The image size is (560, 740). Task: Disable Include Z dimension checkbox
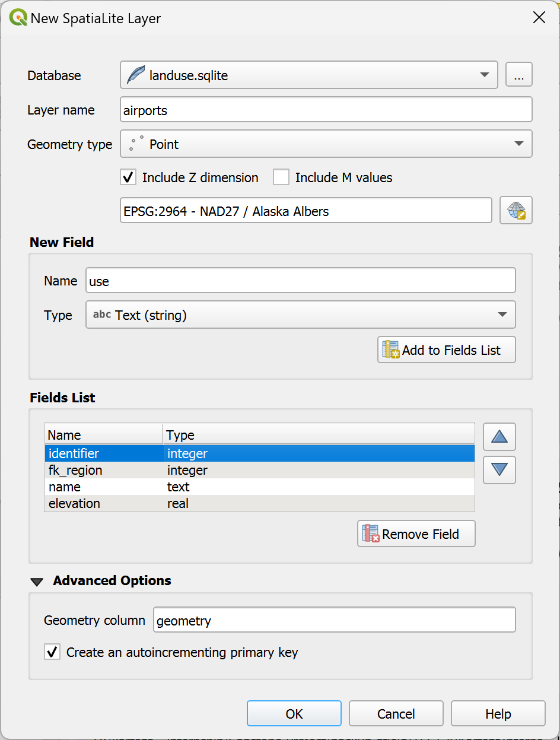coord(129,177)
